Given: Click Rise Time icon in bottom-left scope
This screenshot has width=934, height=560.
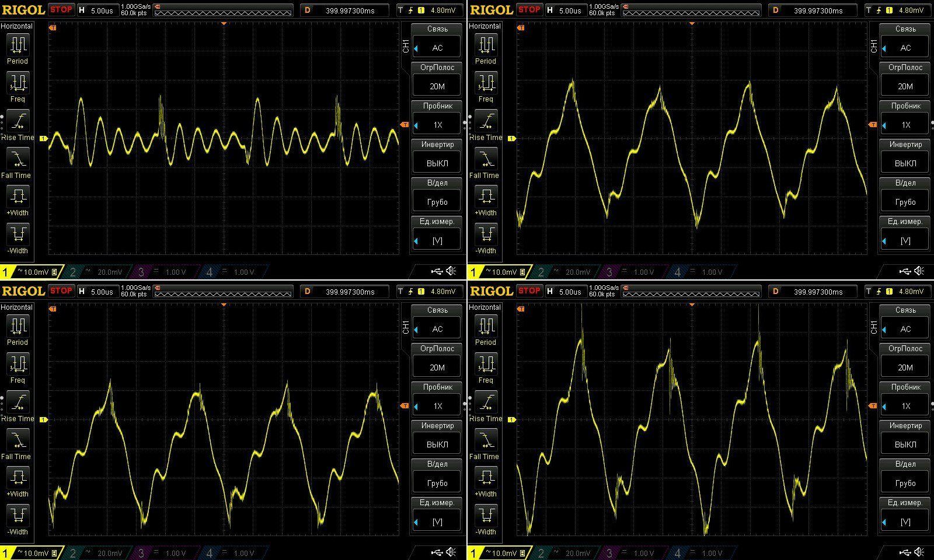Looking at the screenshot, I should pos(18,402).
